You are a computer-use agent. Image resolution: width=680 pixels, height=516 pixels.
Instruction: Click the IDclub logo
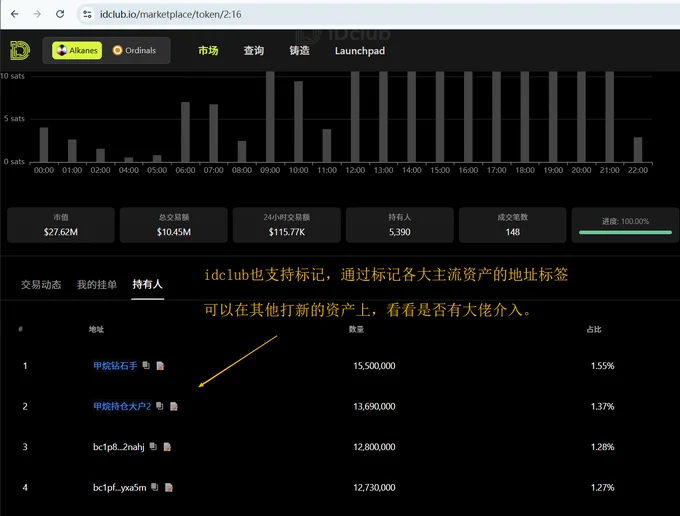[x=20, y=50]
